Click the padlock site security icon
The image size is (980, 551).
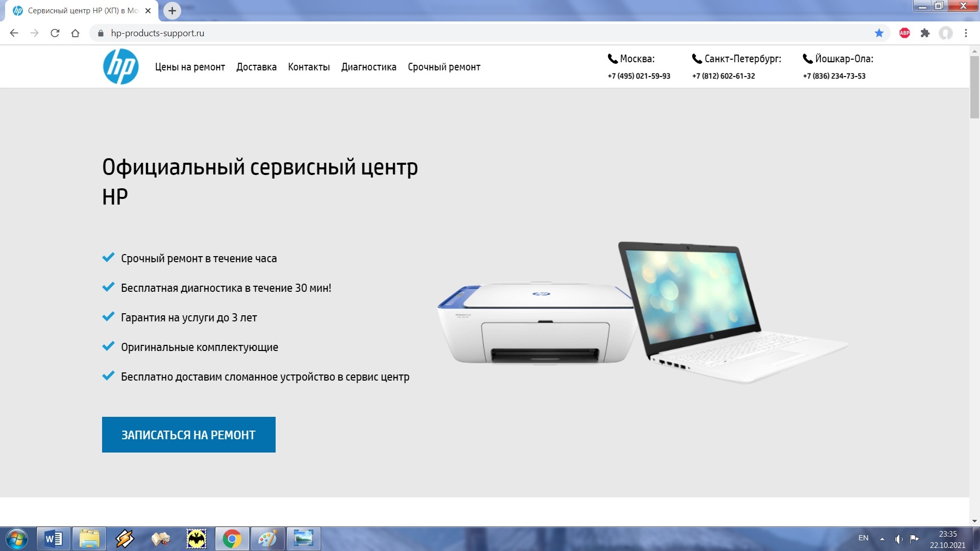[x=101, y=33]
